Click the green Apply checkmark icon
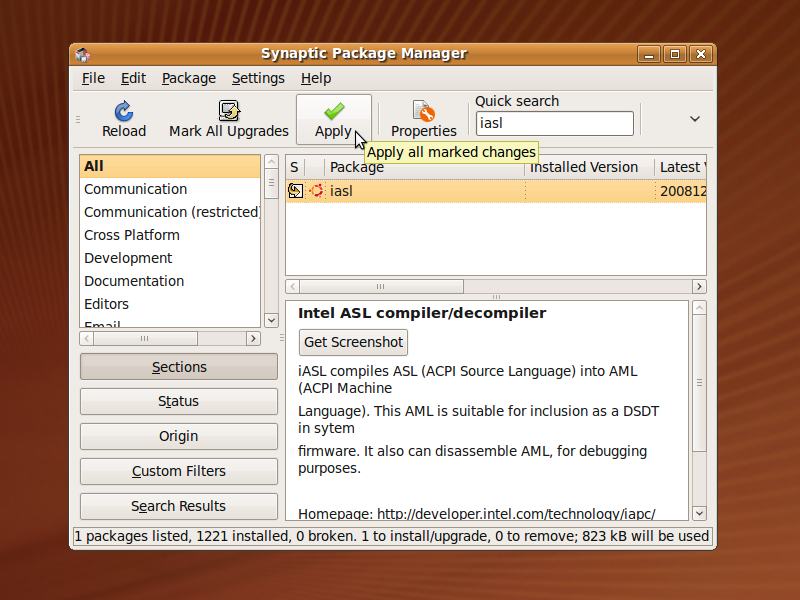Screen dimensions: 800x600 [334, 109]
